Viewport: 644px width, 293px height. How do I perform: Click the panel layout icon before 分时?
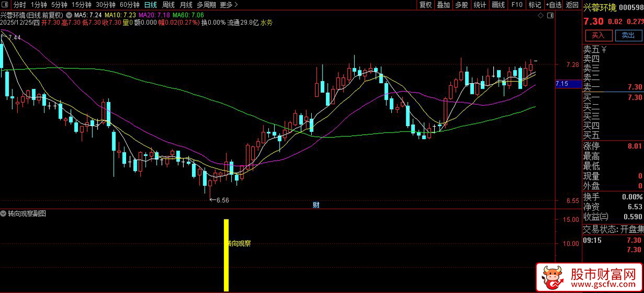tap(5, 5)
